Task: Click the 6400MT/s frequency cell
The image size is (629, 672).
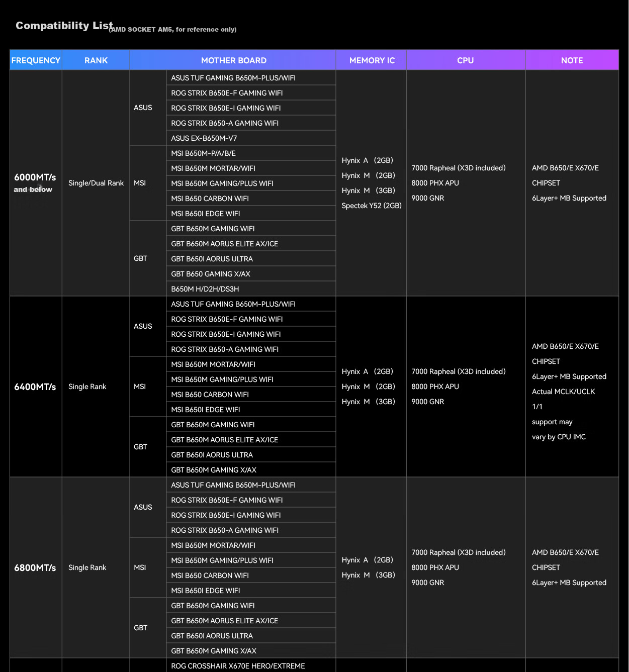Action: point(35,387)
